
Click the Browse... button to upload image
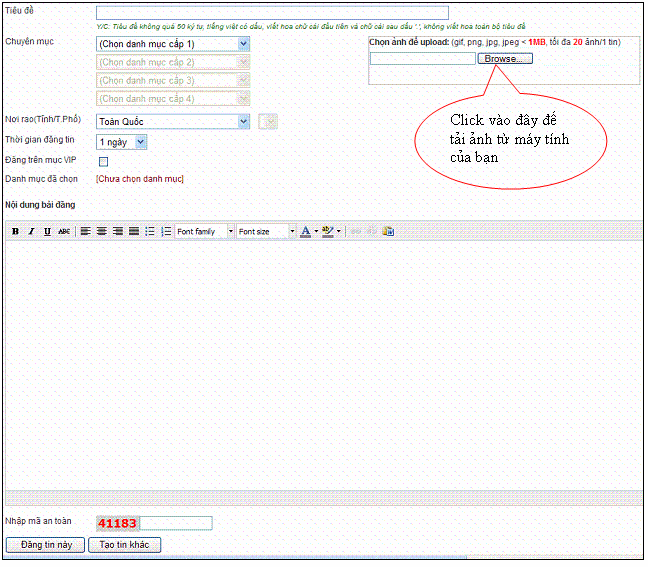point(505,59)
